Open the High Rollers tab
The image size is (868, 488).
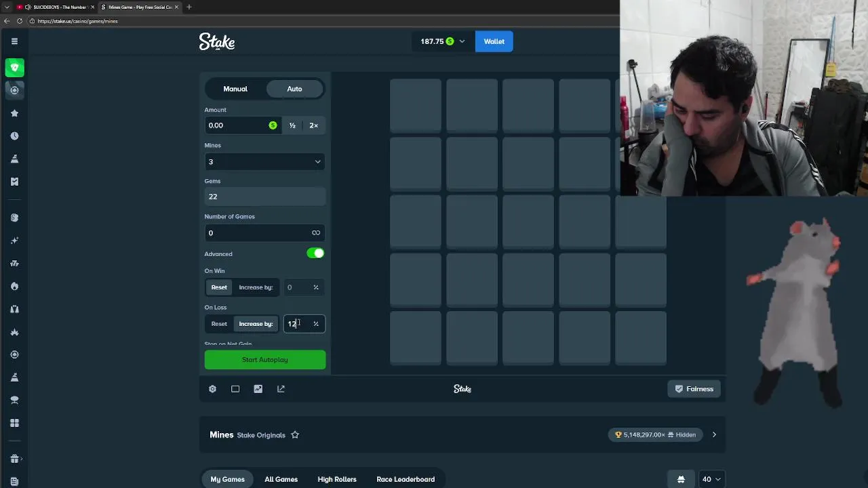coord(337,479)
